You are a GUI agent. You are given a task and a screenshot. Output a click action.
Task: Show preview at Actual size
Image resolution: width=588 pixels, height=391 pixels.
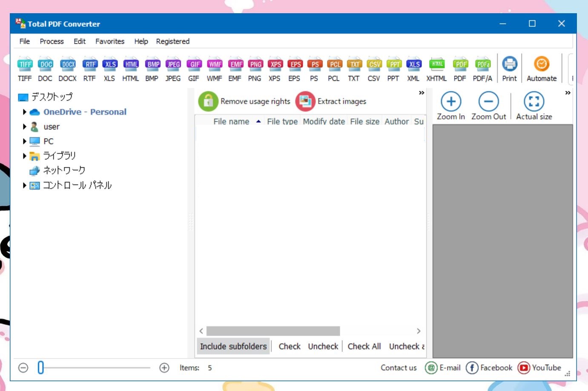coord(534,106)
